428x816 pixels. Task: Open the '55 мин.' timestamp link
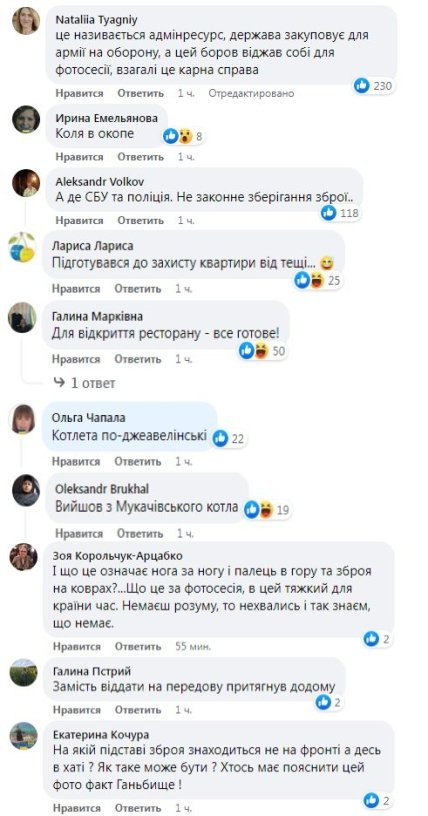click(193, 647)
